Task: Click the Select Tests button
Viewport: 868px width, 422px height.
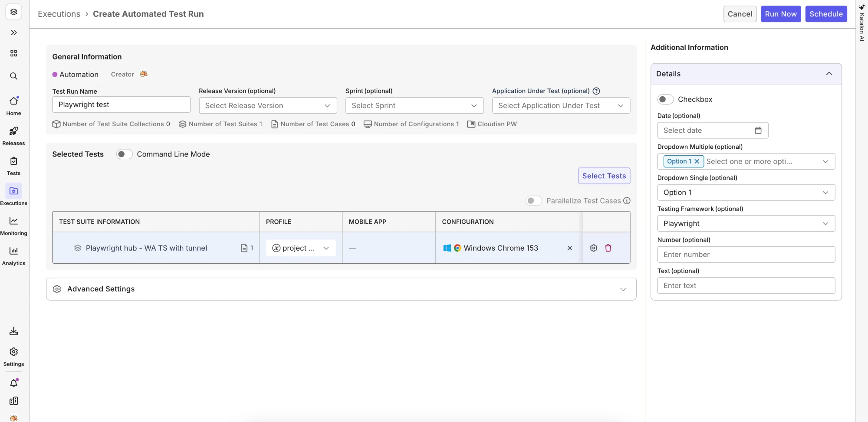Action: [604, 176]
